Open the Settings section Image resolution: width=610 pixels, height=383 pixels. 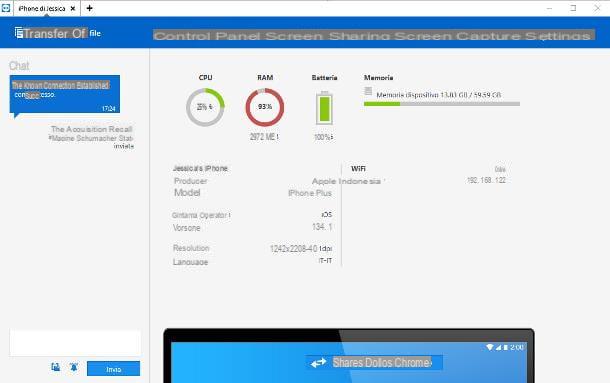[x=557, y=36]
